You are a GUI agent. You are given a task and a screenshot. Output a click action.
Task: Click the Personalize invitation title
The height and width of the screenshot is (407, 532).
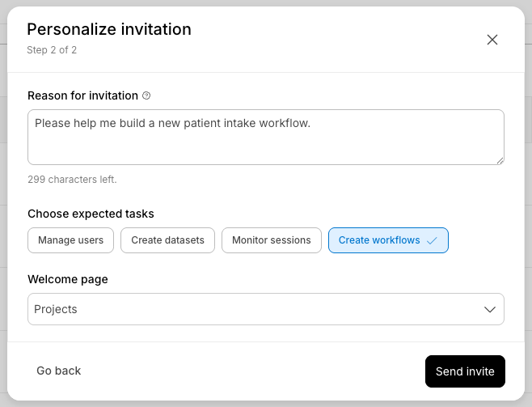click(109, 29)
